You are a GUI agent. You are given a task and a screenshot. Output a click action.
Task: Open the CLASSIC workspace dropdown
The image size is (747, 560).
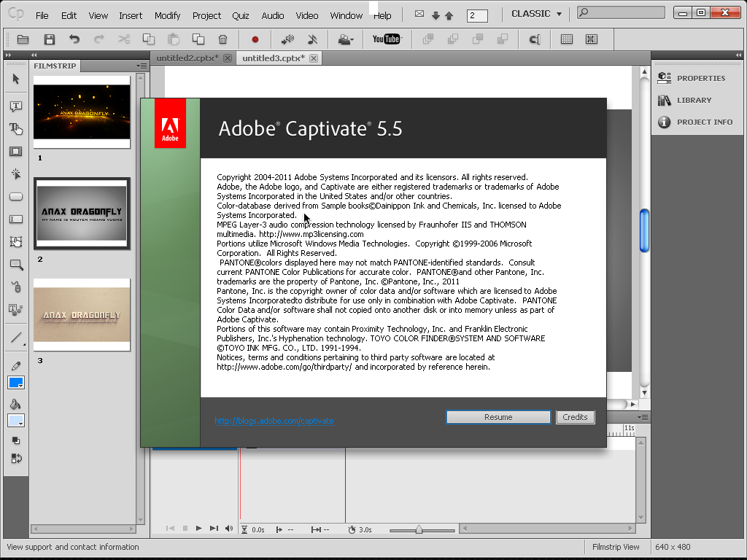(x=536, y=14)
